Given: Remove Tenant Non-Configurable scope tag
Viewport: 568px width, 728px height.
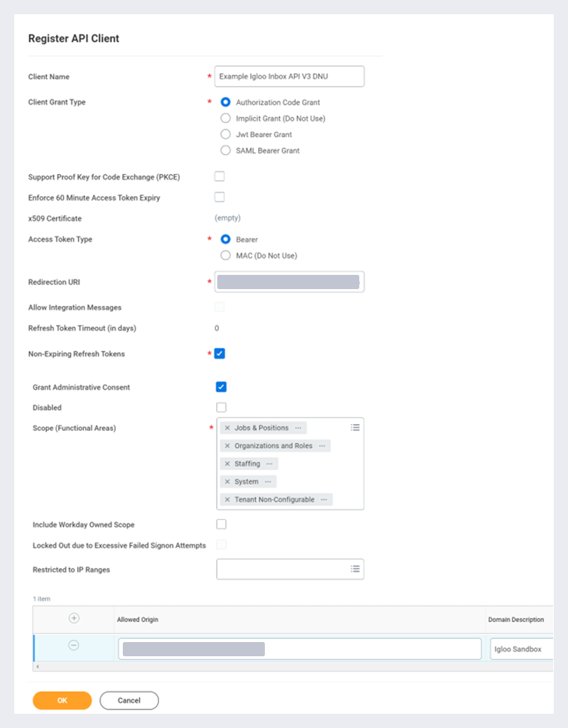Looking at the screenshot, I should (x=227, y=499).
